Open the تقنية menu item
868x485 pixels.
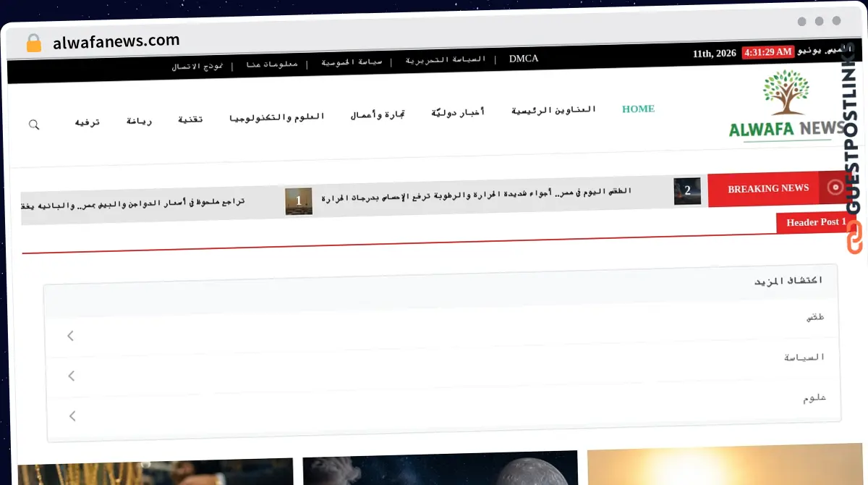[x=190, y=119]
